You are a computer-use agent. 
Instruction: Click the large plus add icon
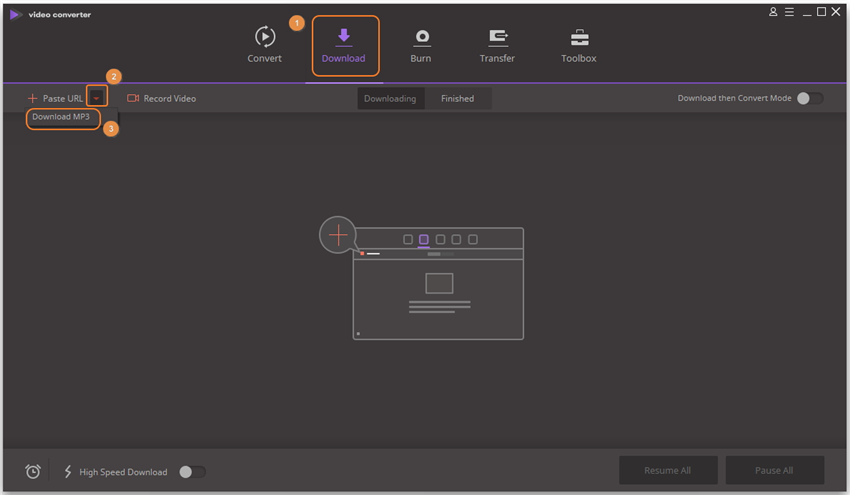[x=338, y=235]
